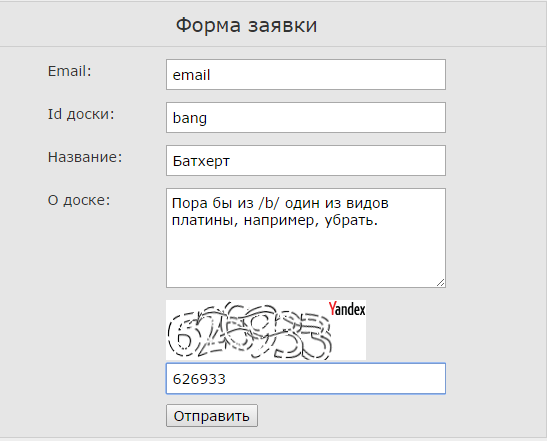The image size is (547, 441).
Task: Place cursor on '/b/' in description text
Action: coord(269,203)
